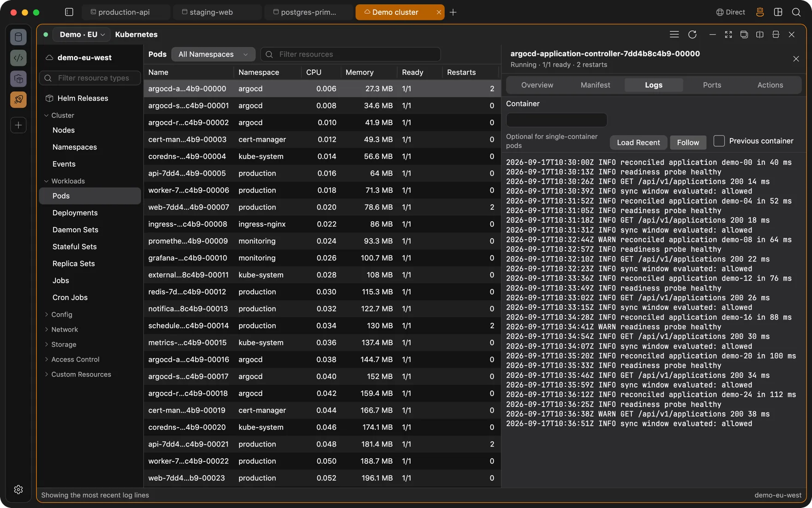Click the fullscreen expand arrows icon
The width and height of the screenshot is (812, 508).
(728, 35)
